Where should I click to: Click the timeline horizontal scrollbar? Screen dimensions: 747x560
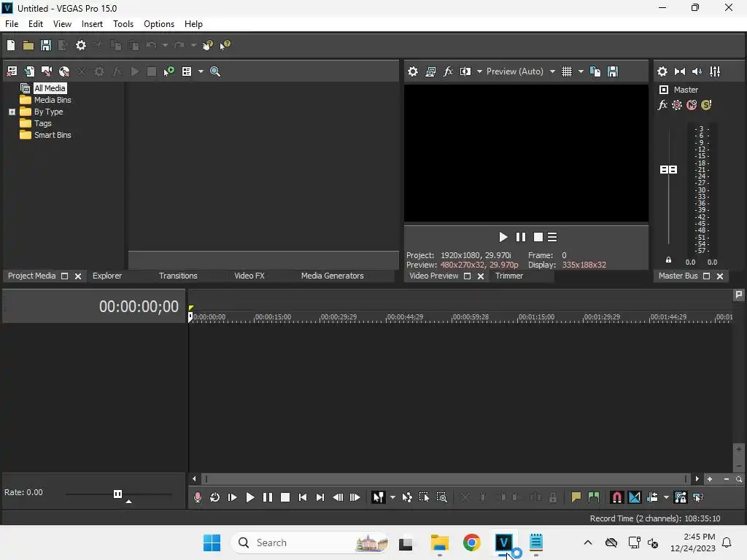[446, 479]
